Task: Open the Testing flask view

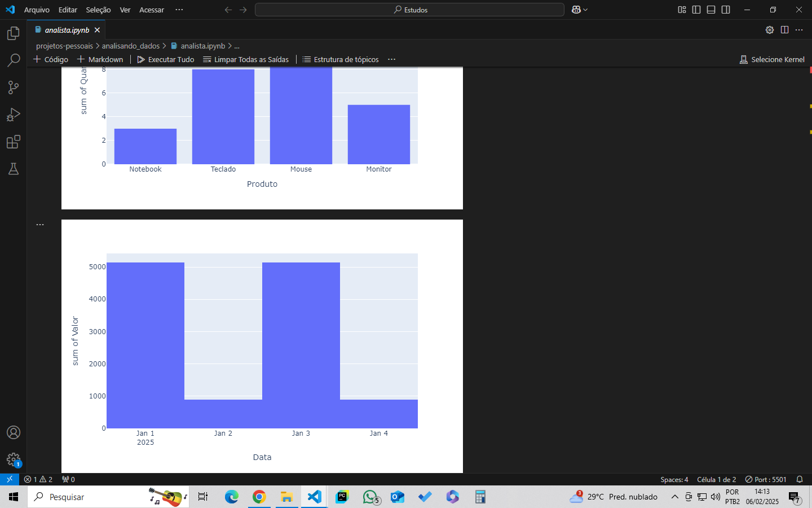Action: (x=14, y=169)
